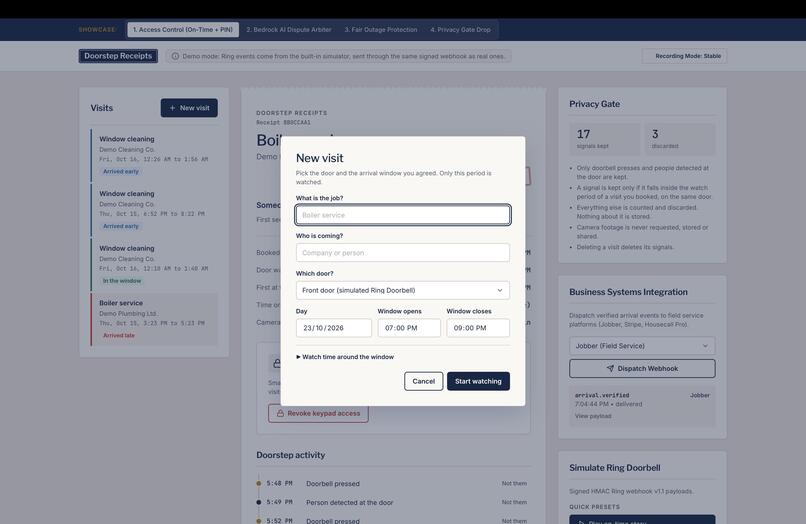Click the 'Who is coming?' input field
The height and width of the screenshot is (524, 806).
402,252
